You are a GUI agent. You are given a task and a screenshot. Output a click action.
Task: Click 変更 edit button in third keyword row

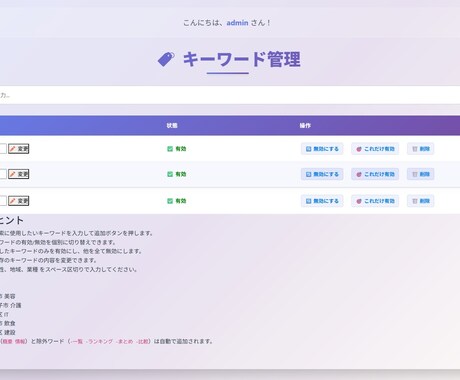[19, 201]
